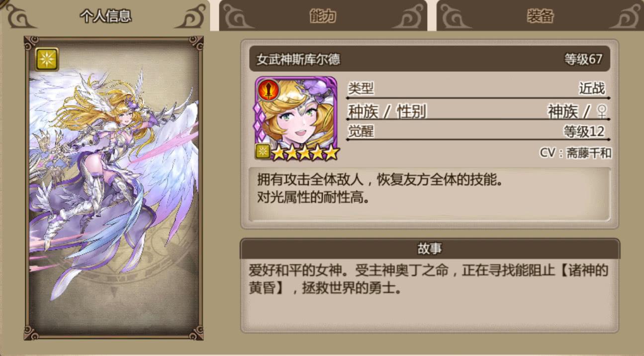View the full character illustration card

[114, 188]
